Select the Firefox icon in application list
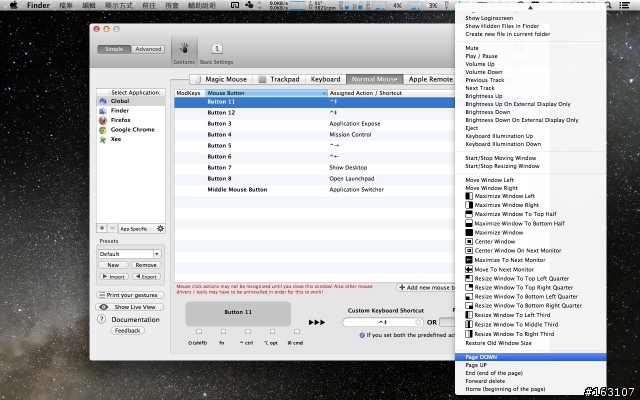Image resolution: width=640 pixels, height=400 pixels. coord(103,120)
